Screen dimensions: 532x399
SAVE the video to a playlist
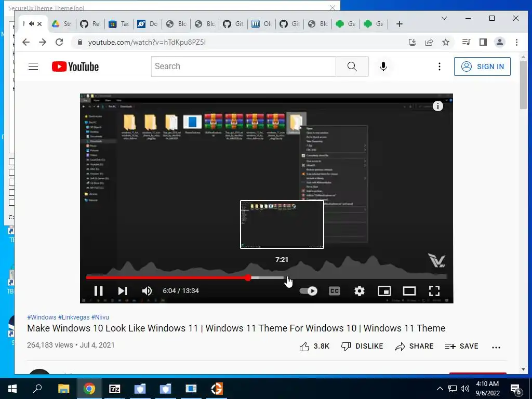click(x=461, y=346)
